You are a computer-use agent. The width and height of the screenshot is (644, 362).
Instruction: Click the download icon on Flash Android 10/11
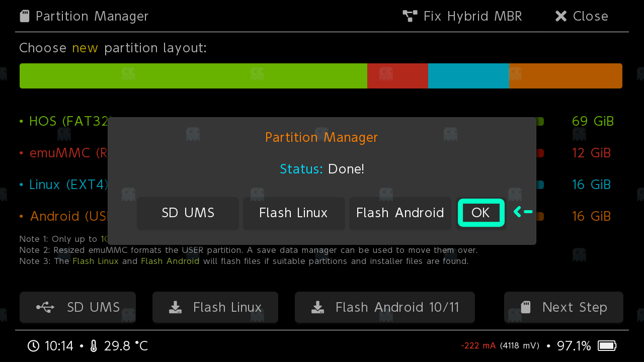317,307
